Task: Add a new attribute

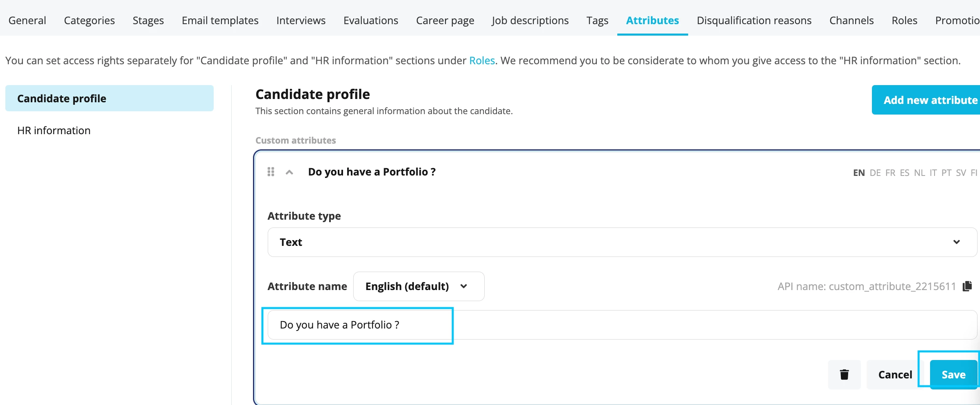Action: (926, 100)
